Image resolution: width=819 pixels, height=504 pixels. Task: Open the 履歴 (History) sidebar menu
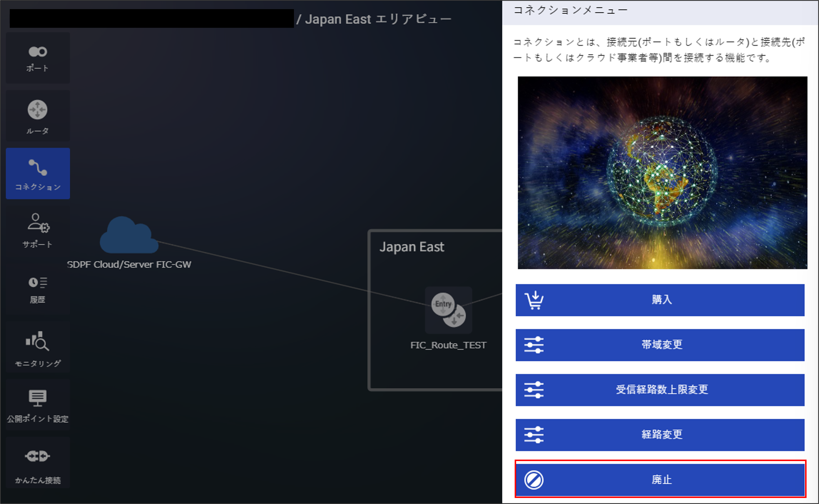click(38, 289)
